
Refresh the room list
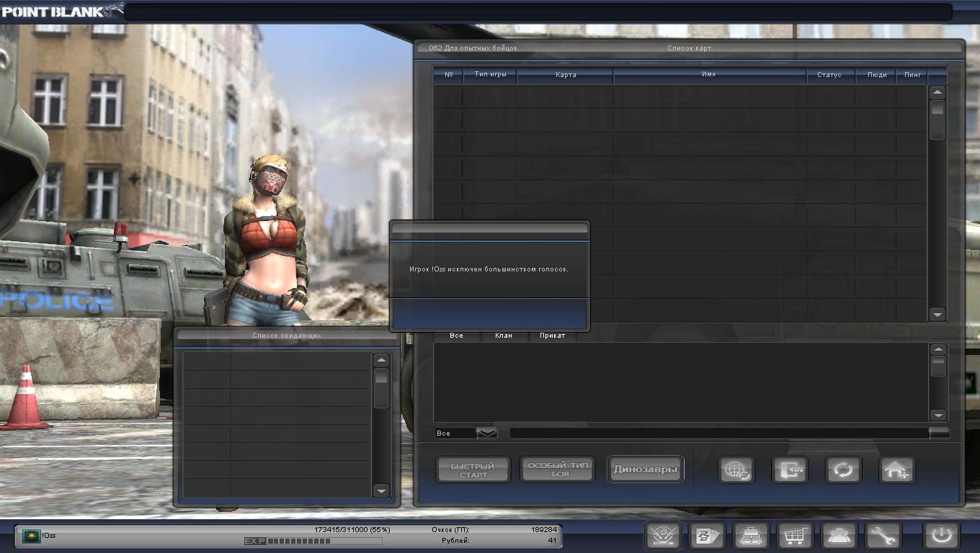pyautogui.click(x=843, y=470)
